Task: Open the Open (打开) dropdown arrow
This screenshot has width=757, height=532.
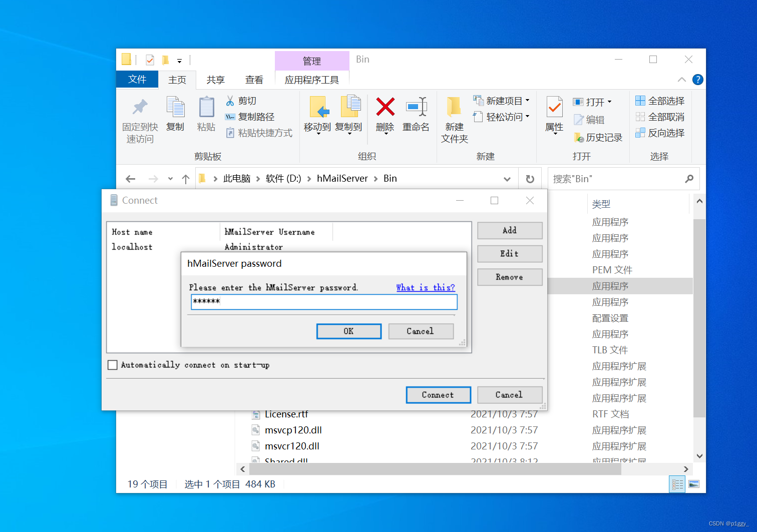Action: click(609, 102)
